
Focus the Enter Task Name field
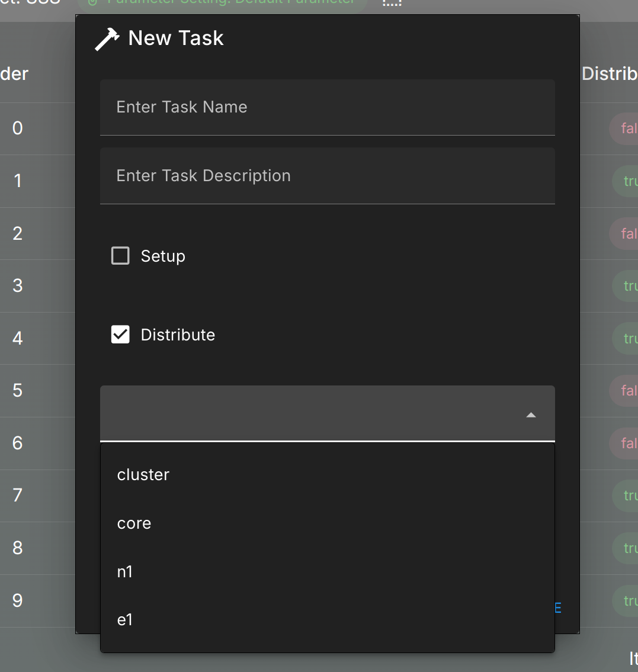[328, 107]
